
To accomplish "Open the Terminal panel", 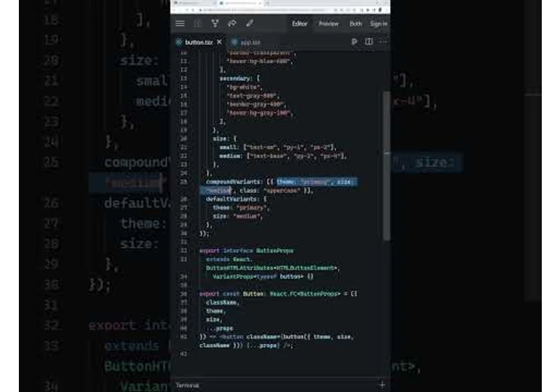I will coord(187,385).
